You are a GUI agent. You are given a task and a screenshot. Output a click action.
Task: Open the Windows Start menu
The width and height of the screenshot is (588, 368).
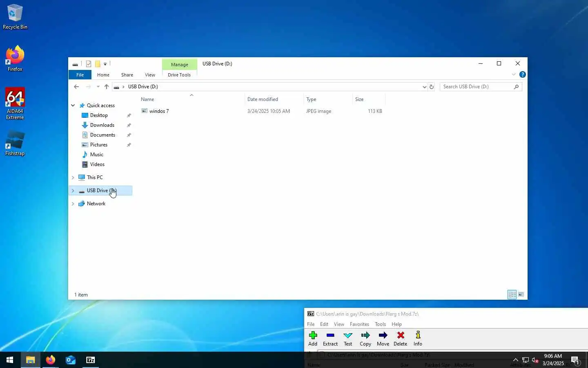point(10,360)
